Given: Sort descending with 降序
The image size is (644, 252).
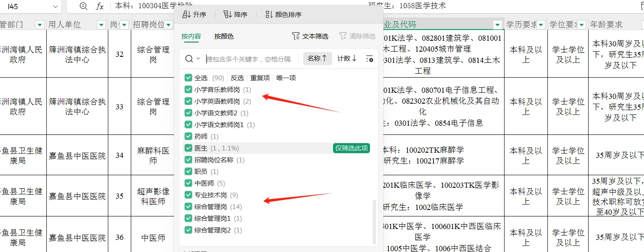Looking at the screenshot, I should coord(235,14).
